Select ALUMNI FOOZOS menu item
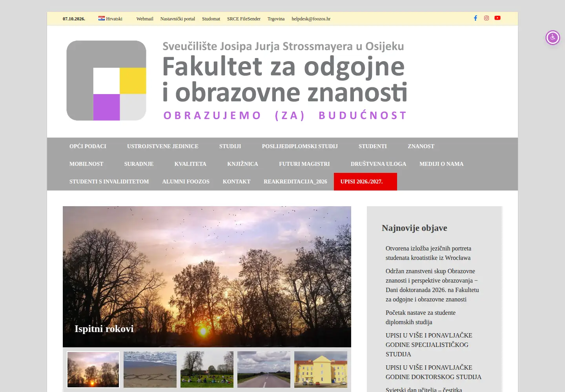The image size is (565, 392). point(186,181)
